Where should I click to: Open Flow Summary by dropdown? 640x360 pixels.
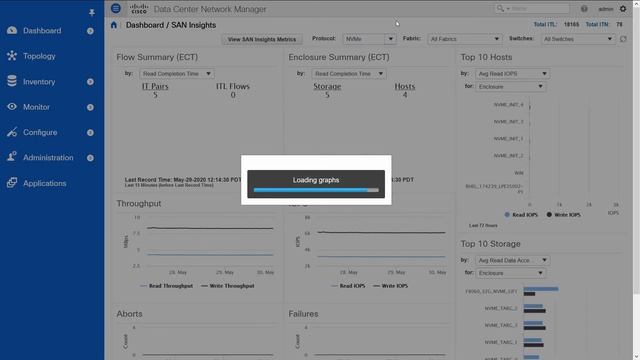coord(177,73)
